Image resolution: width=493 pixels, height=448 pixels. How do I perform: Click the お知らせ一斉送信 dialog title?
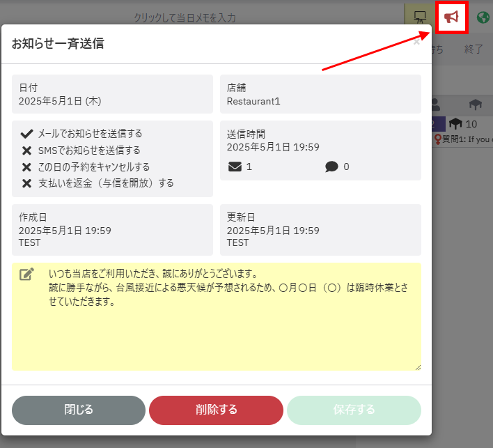(x=58, y=43)
